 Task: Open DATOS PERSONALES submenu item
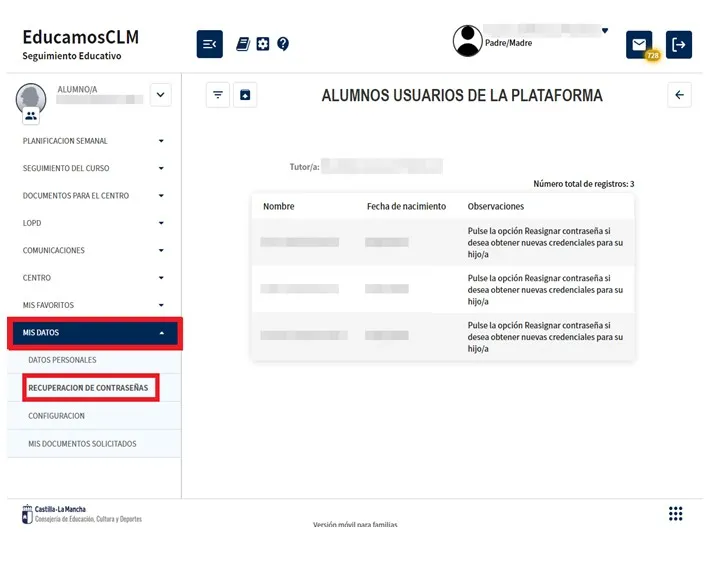94,360
